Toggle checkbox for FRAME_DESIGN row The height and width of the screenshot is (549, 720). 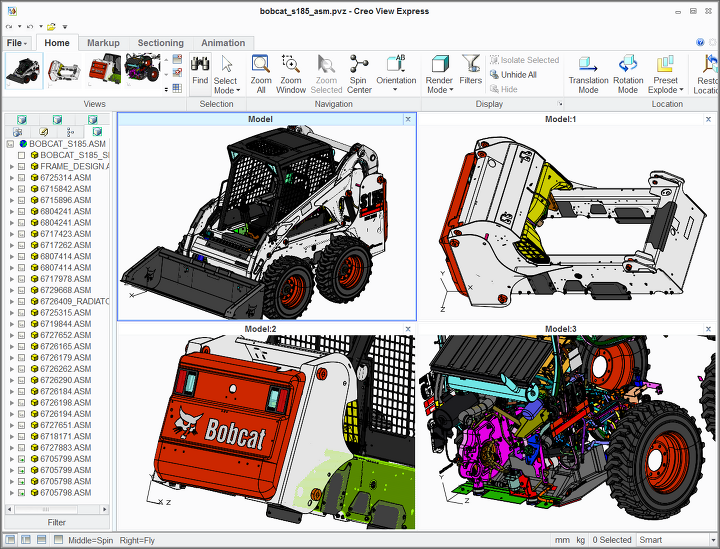(x=22, y=167)
